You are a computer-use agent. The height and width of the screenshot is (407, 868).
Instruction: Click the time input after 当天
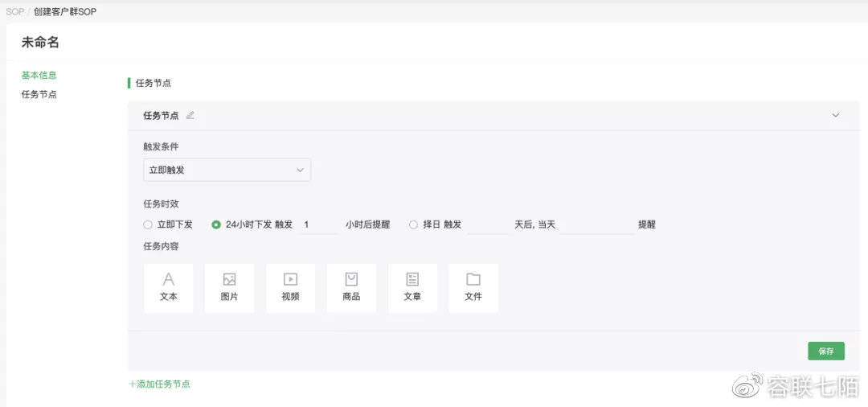click(x=596, y=225)
